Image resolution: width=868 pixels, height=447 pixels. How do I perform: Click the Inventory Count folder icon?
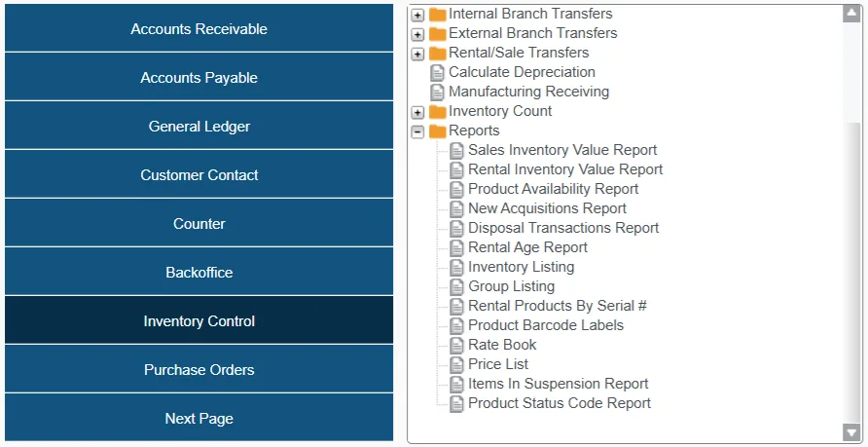point(437,112)
